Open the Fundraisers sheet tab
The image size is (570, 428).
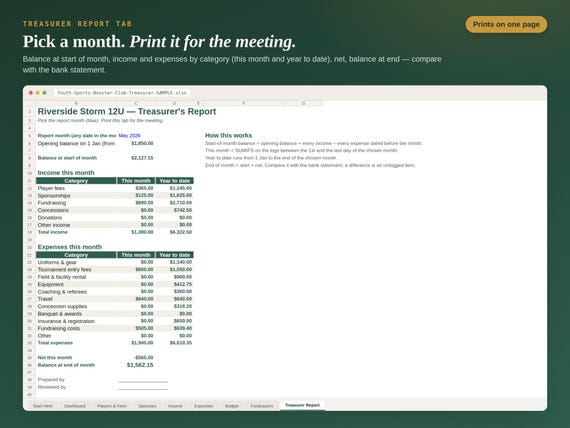coord(262,406)
